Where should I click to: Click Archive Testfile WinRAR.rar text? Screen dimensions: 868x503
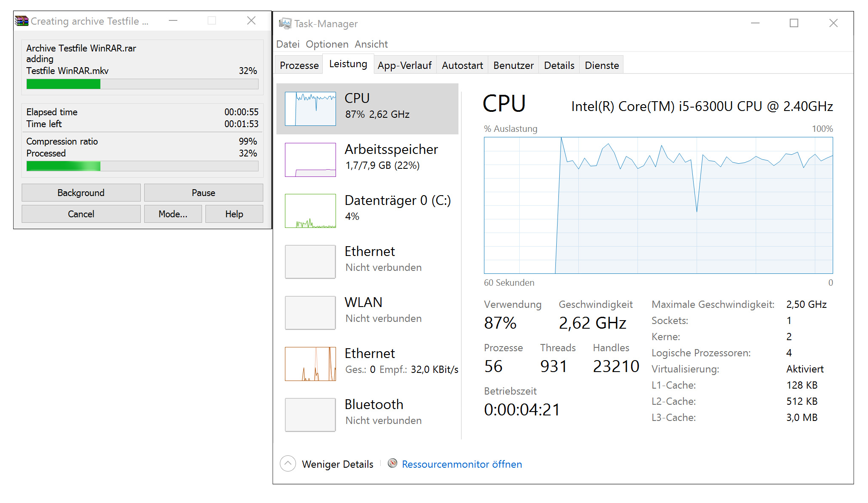81,48
